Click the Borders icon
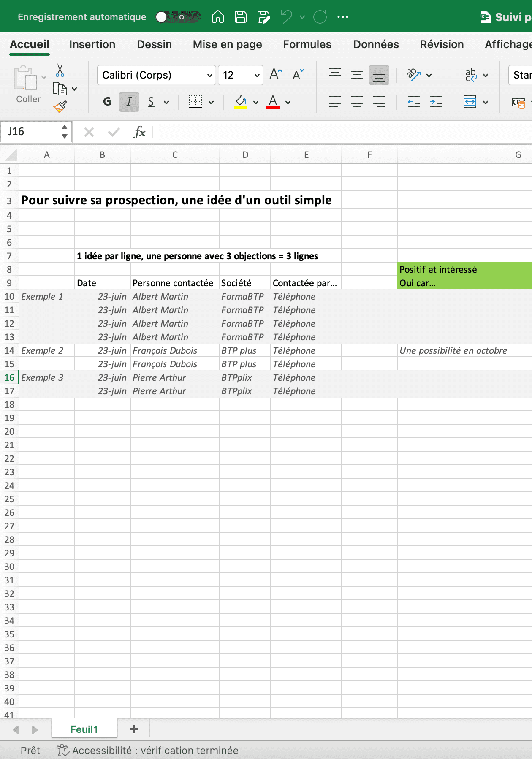 tap(195, 102)
